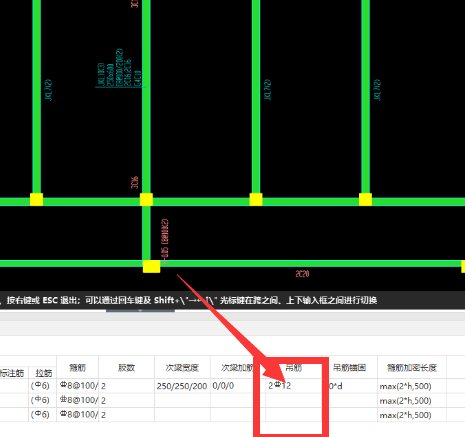Click first-row max(2*h,500) densified length cell
This screenshot has height=437, width=465.
pos(412,386)
